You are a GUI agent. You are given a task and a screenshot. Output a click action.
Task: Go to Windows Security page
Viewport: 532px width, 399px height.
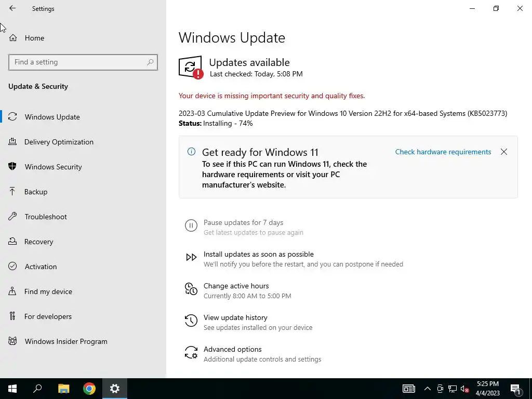pos(83,167)
